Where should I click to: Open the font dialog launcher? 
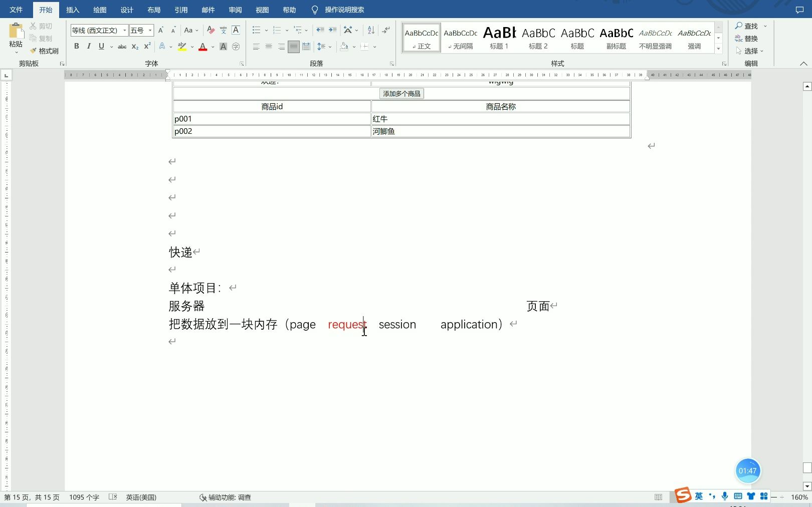[242, 64]
